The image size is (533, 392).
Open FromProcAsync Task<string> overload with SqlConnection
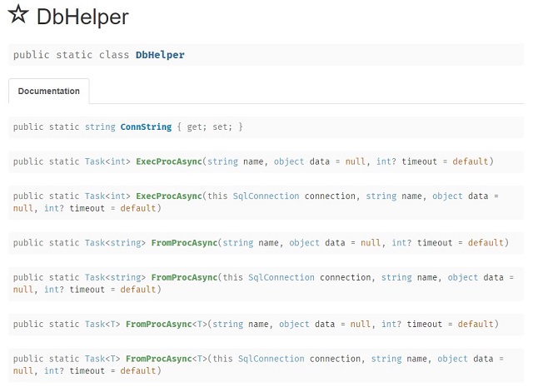click(x=184, y=277)
